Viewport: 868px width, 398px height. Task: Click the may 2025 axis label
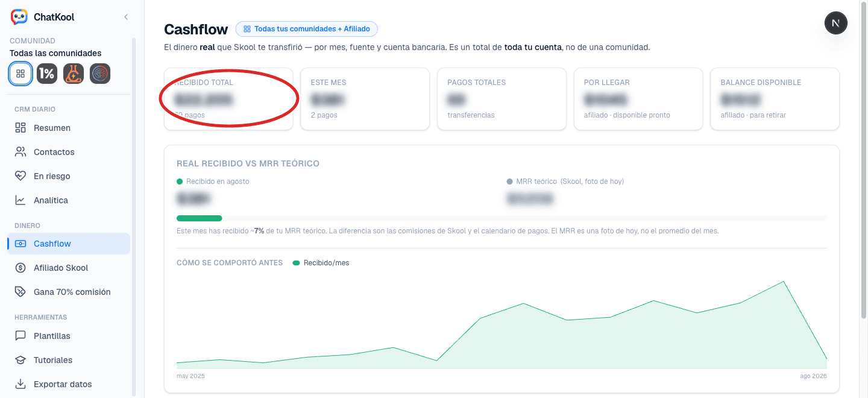190,376
